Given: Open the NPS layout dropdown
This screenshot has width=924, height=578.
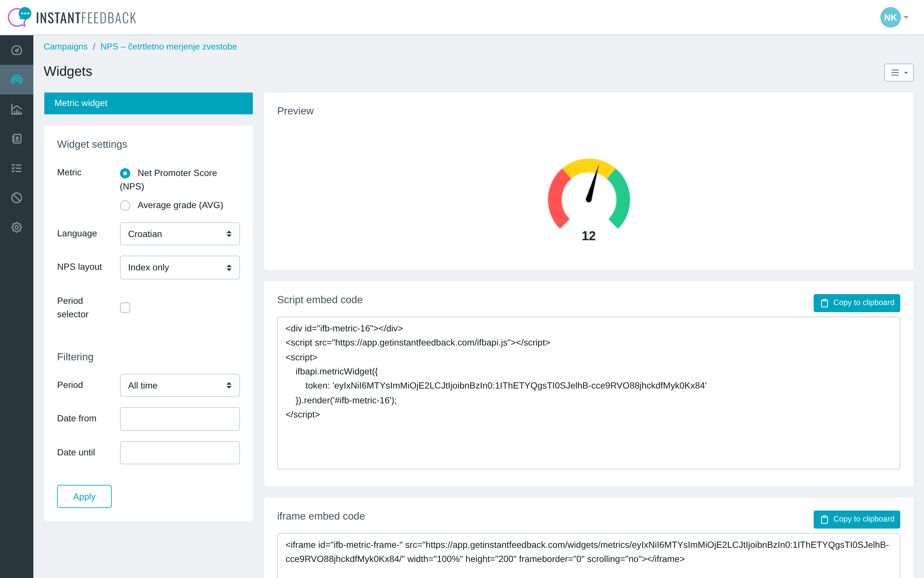Looking at the screenshot, I should point(180,267).
